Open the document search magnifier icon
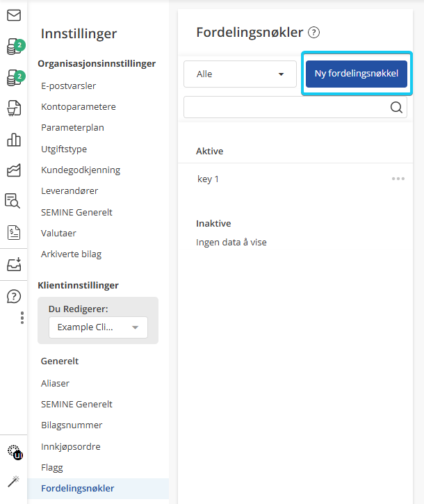This screenshot has height=504, width=424. coord(13,201)
